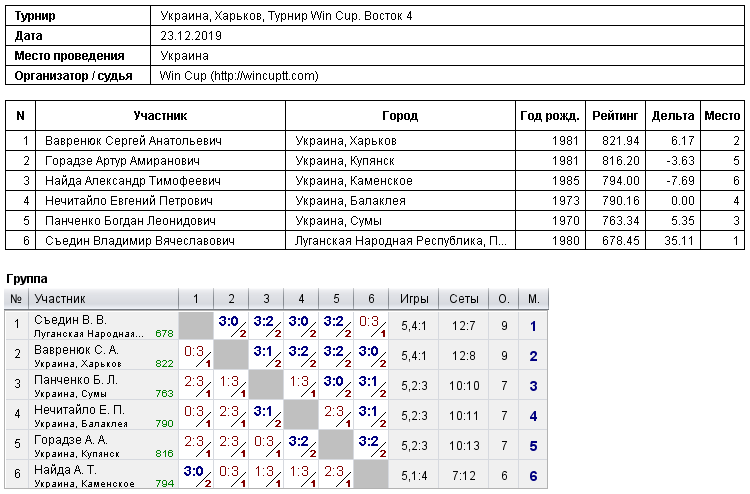Select the date value 23.12.2019
Image resolution: width=750 pixels, height=494 pixels.
tap(191, 36)
